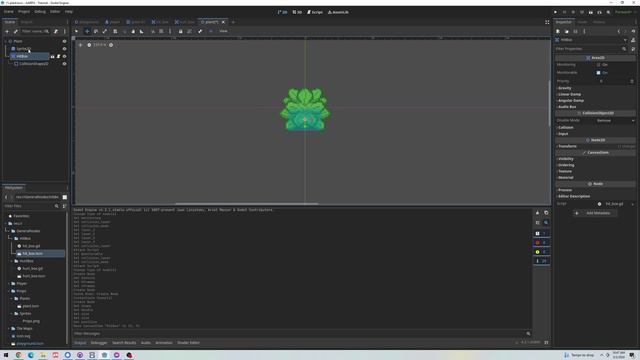Activate the Move Mode tool
640x360 pixels.
(87, 31)
